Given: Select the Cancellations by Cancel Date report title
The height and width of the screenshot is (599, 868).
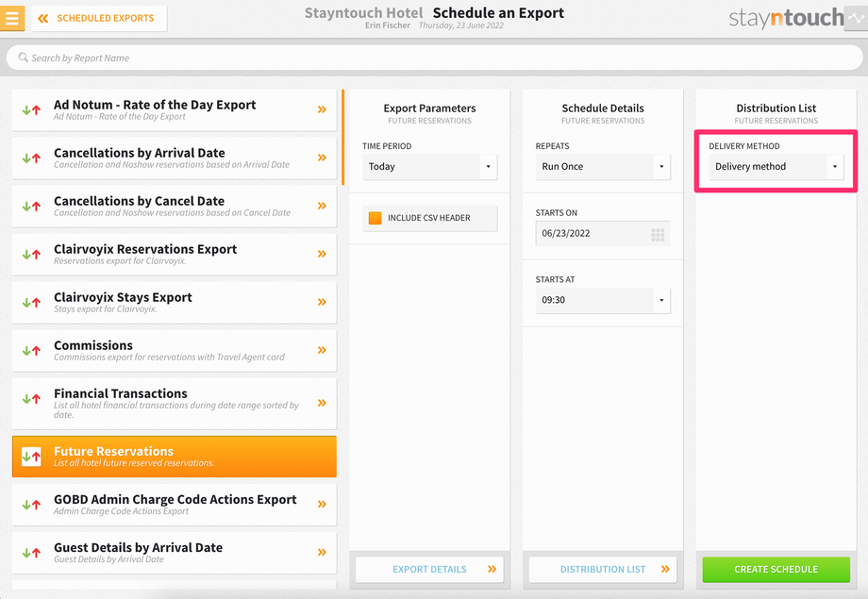Looking at the screenshot, I should [x=139, y=201].
